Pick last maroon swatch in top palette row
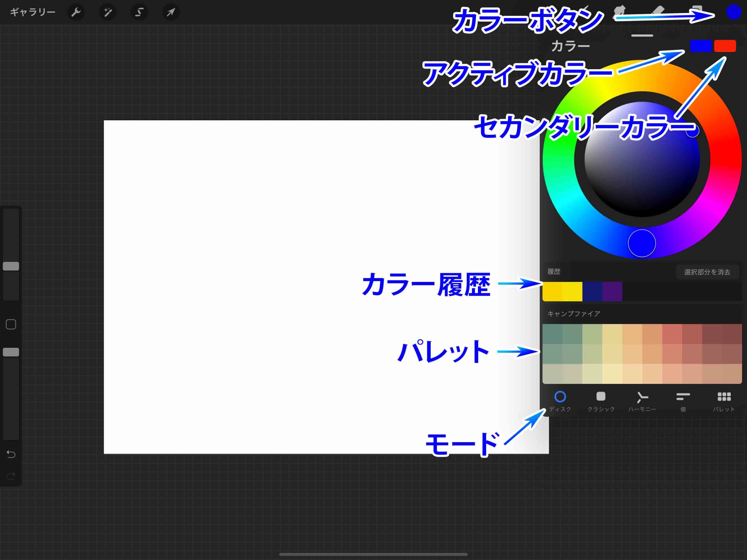This screenshot has width=747, height=560. pos(732,334)
